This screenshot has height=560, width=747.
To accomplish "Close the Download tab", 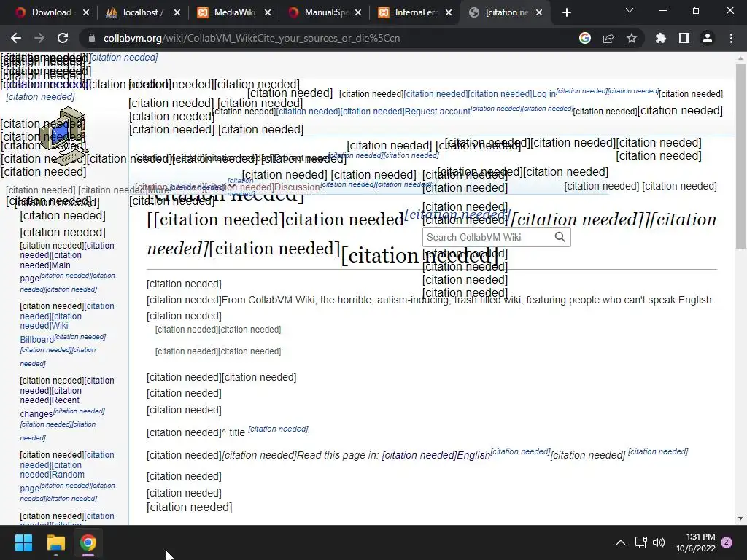I will [x=86, y=13].
